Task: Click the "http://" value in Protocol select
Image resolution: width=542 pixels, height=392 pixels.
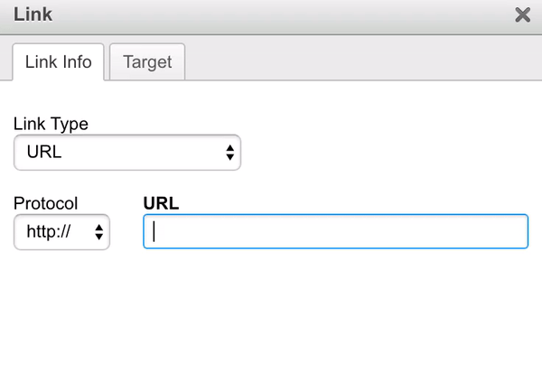Action: tap(50, 232)
